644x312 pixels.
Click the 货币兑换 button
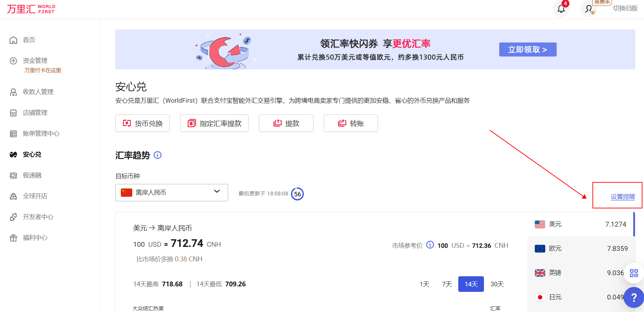(x=142, y=123)
